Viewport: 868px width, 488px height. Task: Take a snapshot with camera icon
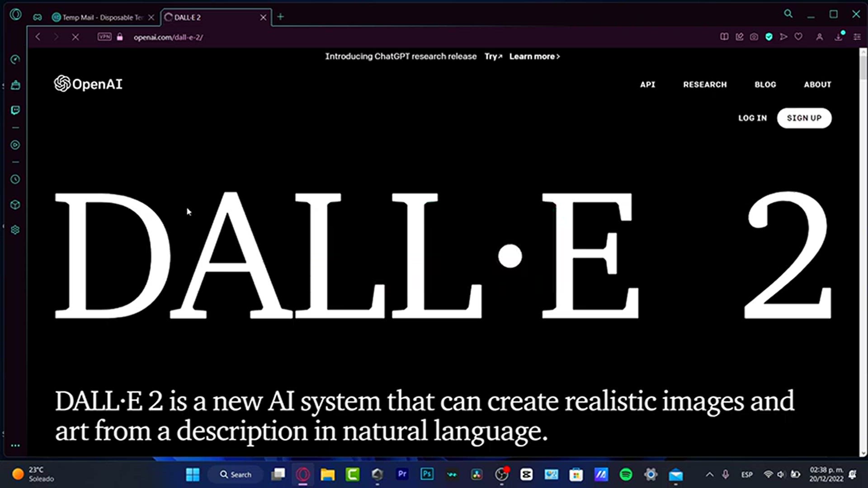pos(754,37)
